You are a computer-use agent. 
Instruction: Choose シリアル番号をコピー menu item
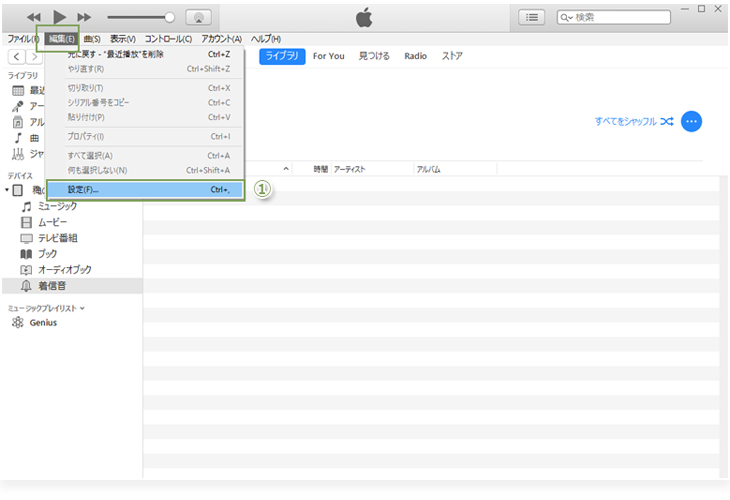coord(145,102)
